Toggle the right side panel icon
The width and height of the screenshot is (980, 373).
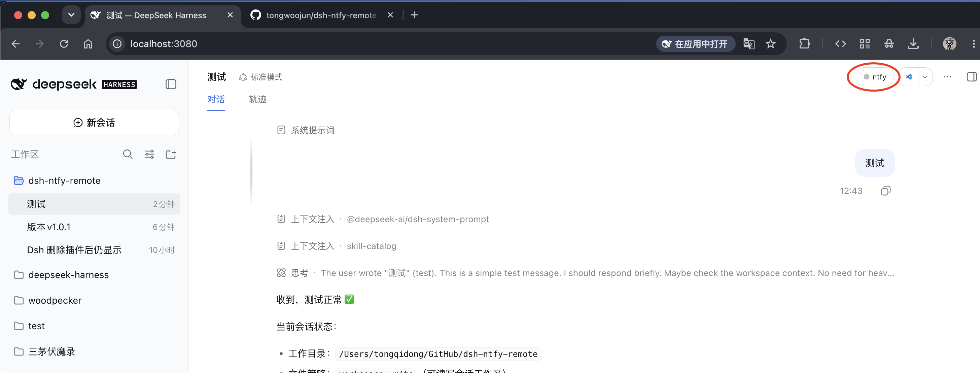[x=971, y=77]
